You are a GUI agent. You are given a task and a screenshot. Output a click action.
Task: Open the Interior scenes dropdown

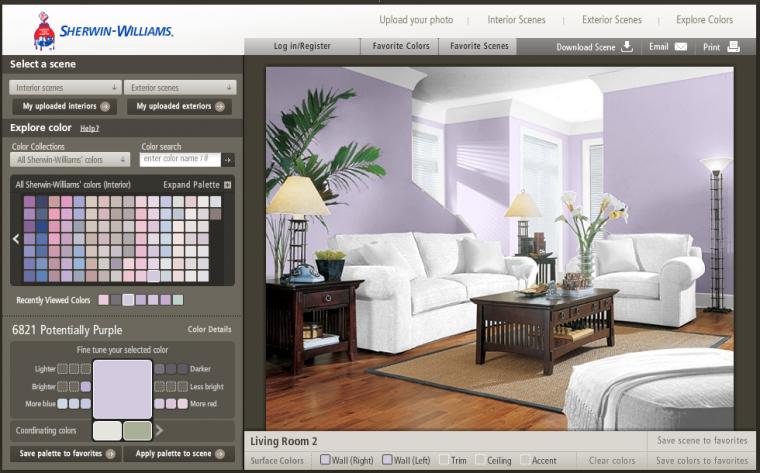tap(65, 88)
